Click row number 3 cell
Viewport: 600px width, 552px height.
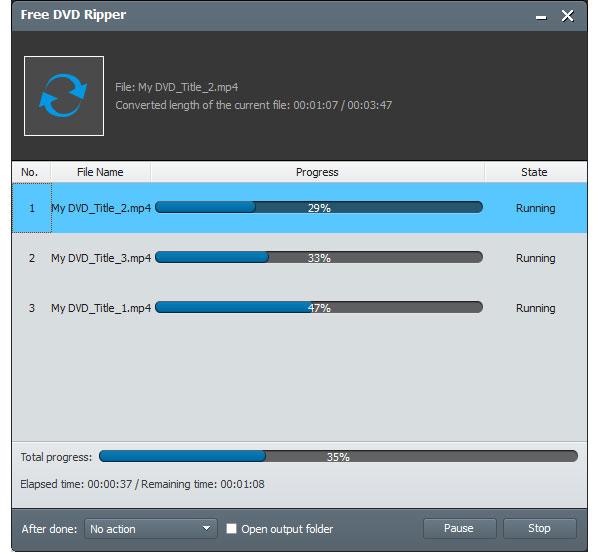point(32,308)
